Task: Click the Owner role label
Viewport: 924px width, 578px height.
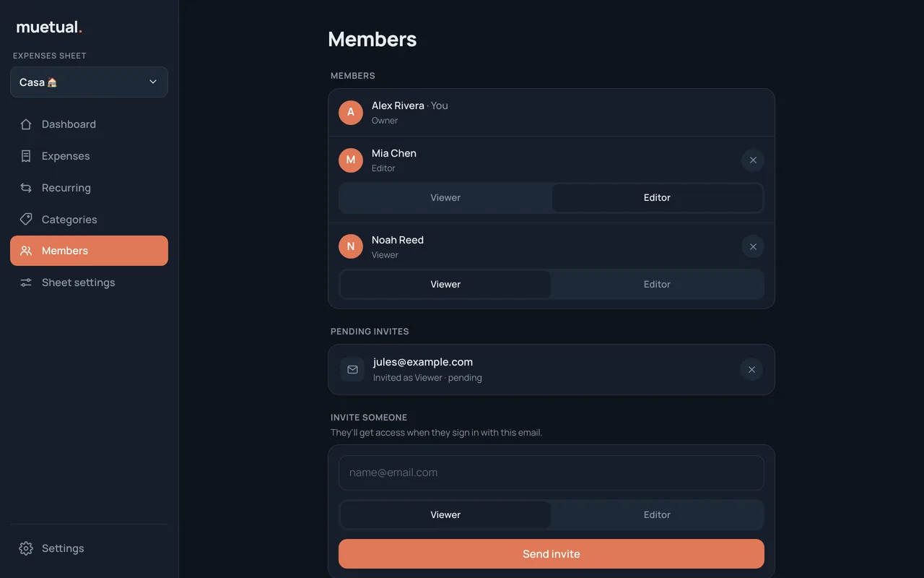Action: [385, 121]
